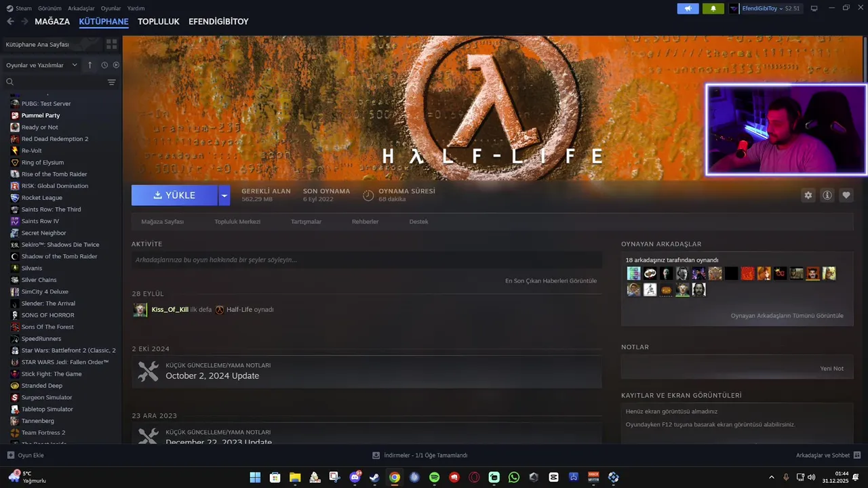Open the MAĞAZA tab
Screen dimensions: 868x488
coord(52,22)
